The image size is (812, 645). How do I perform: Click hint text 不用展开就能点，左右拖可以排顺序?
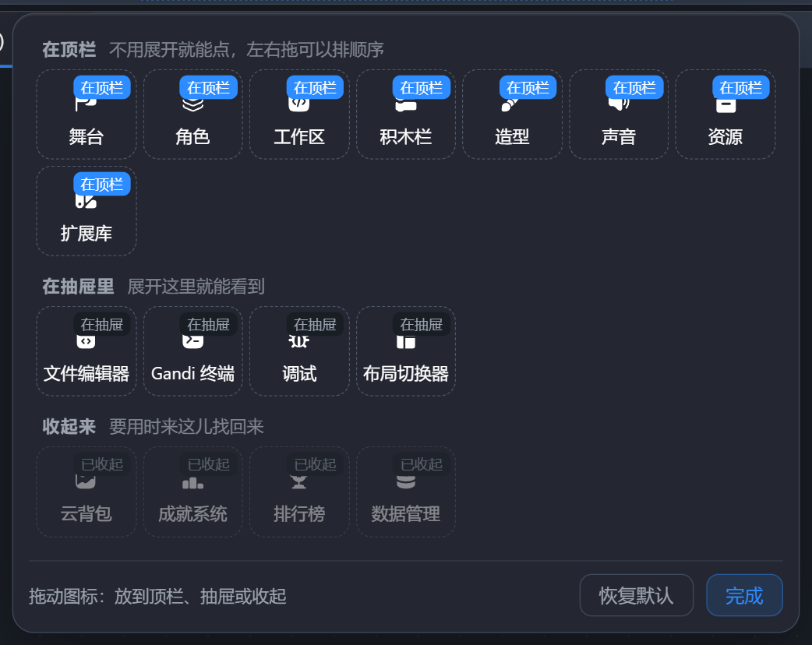(246, 50)
